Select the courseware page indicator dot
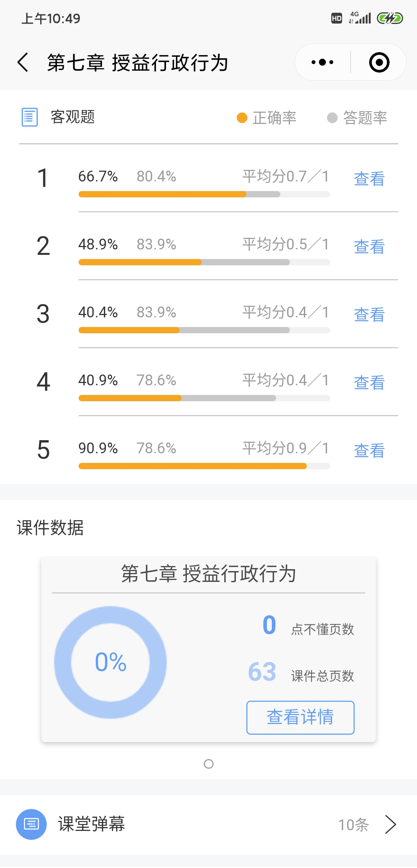Screen dimensions: 417x868 tap(208, 764)
